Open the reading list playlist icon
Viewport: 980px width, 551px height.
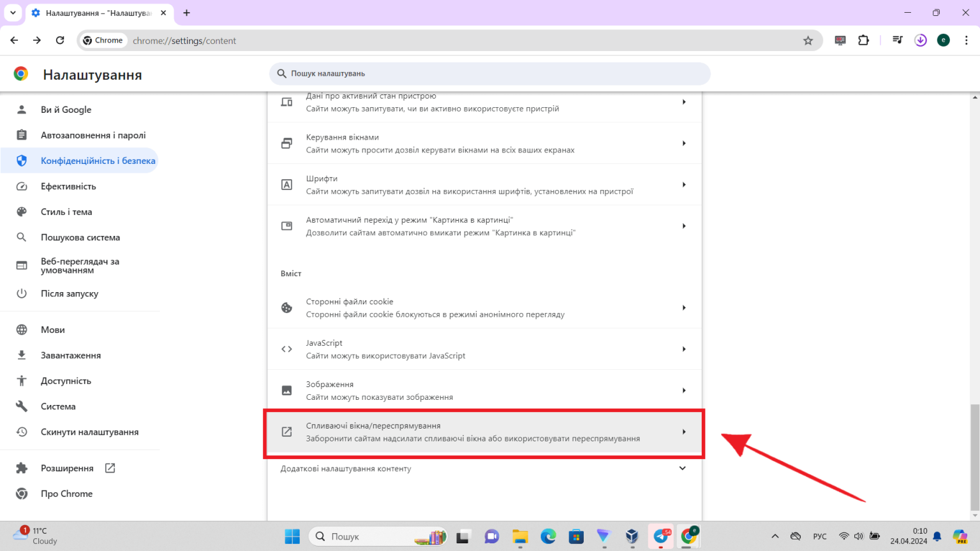897,40
